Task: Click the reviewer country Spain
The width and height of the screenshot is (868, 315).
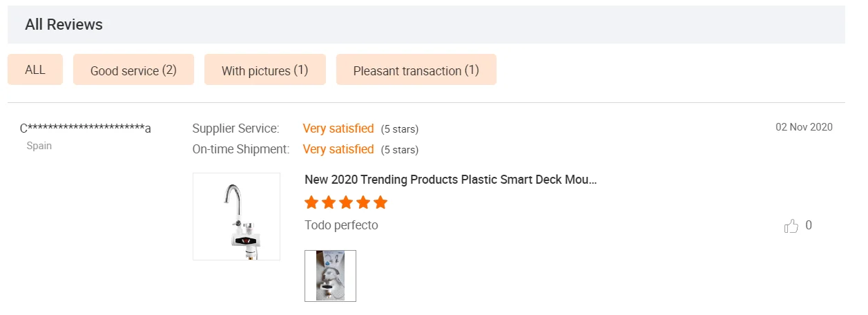Action: click(39, 146)
